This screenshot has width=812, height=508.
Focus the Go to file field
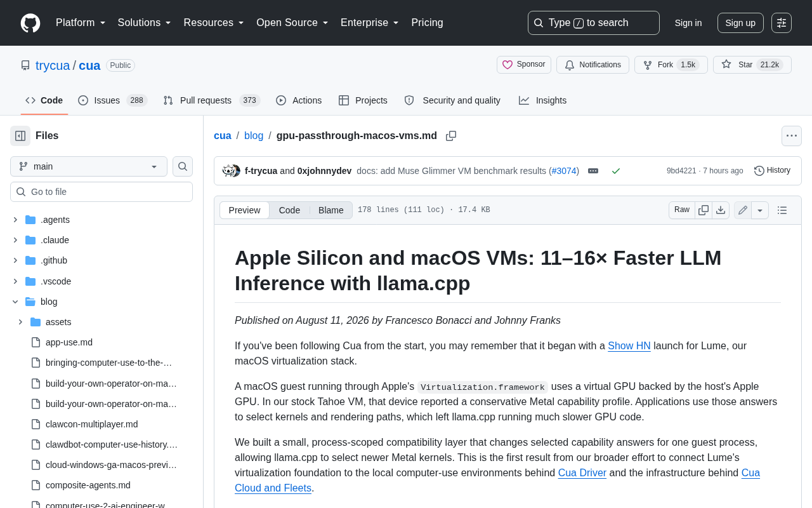[101, 192]
